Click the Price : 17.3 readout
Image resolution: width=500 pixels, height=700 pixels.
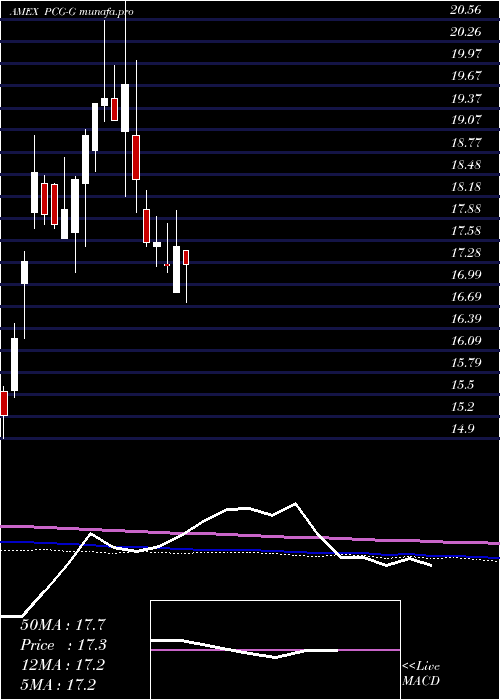[64, 645]
